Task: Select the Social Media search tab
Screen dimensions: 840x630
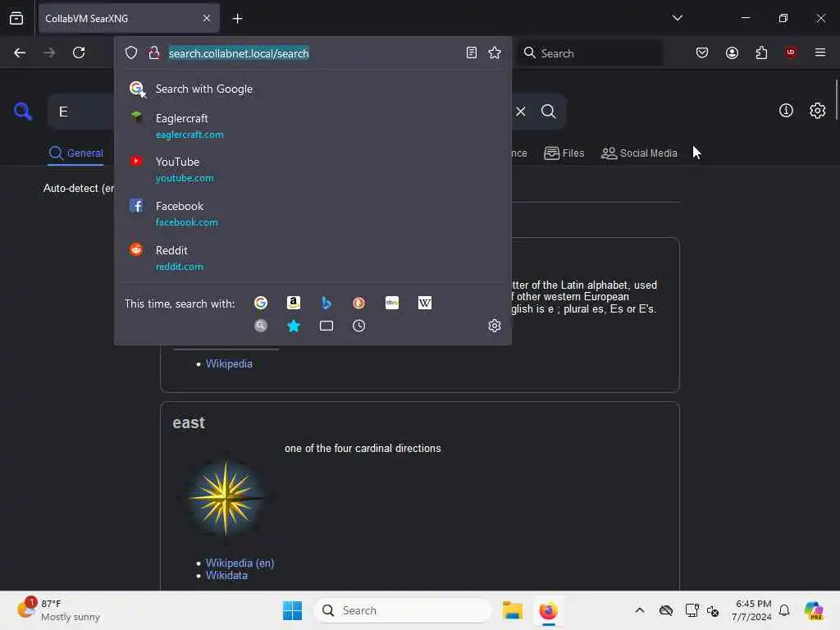Action: 639,153
